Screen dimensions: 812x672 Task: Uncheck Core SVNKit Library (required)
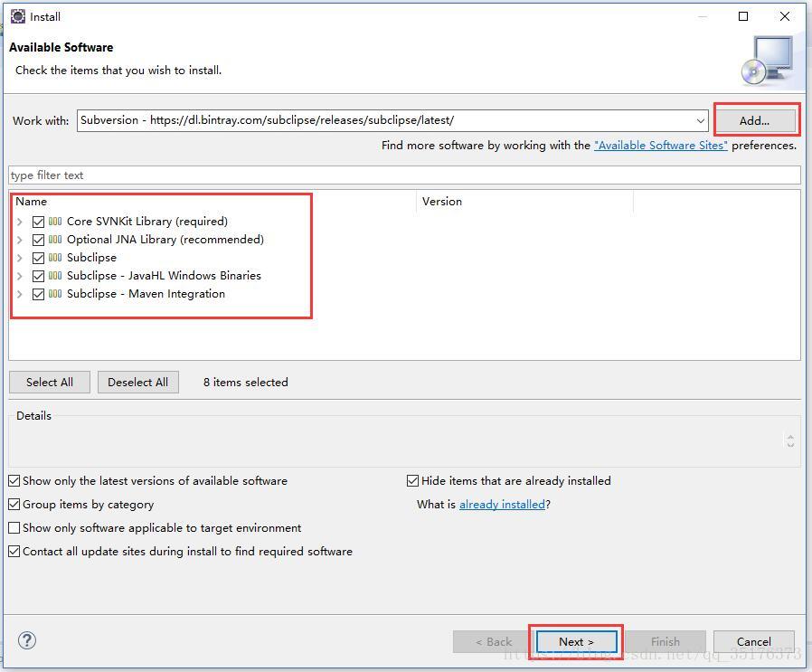click(38, 222)
